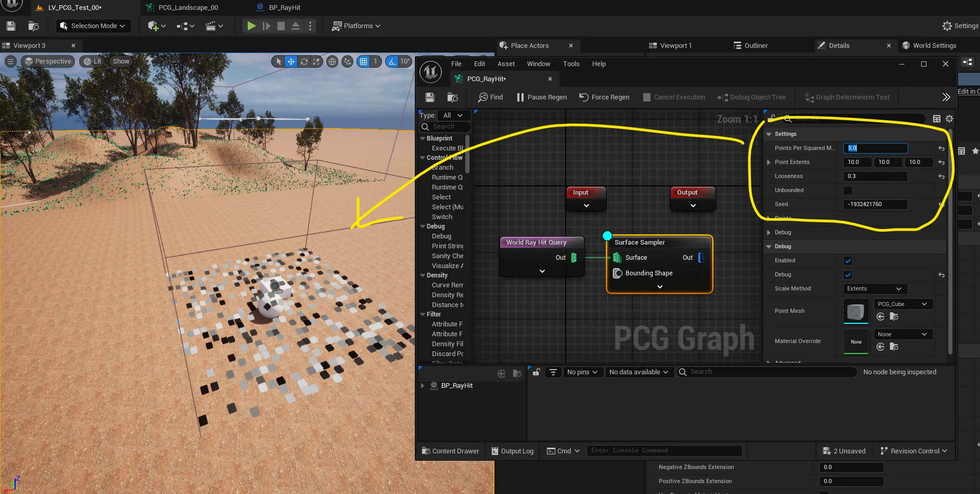Open PCG_Cube point mesh dropdown
Image resolution: width=980 pixels, height=494 pixels.
point(902,305)
